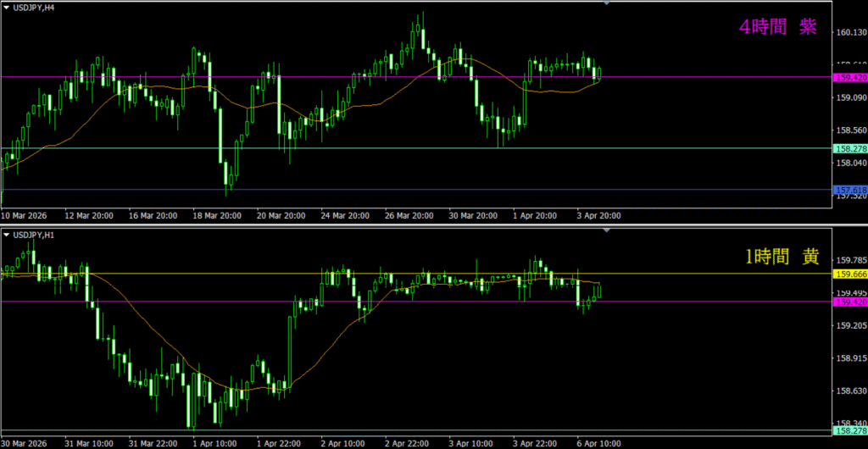Click the 159.785 level on H1 price scale
Screen dimensions: 868x449
pos(849,260)
